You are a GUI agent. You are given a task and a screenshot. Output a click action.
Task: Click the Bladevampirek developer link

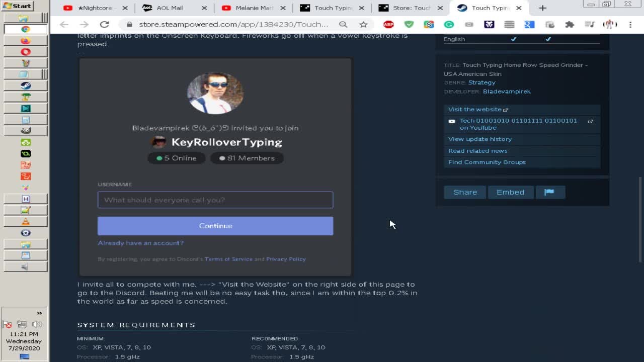point(507,92)
